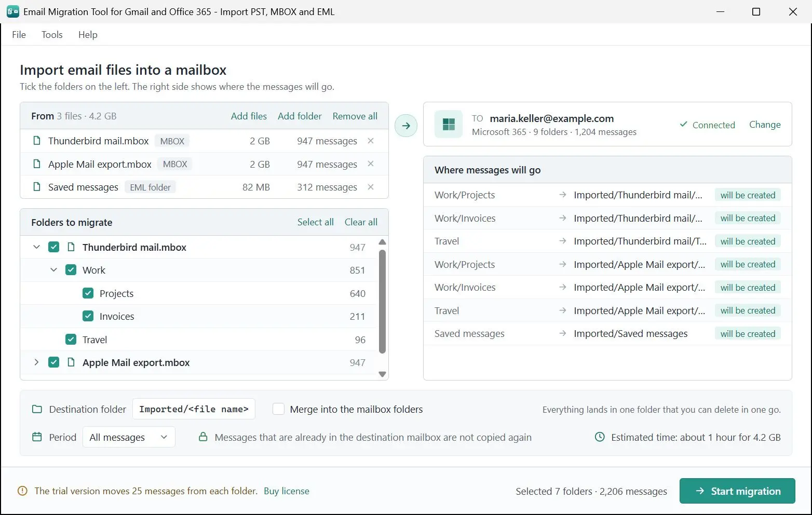
Task: Open the Help menu
Action: 88,35
